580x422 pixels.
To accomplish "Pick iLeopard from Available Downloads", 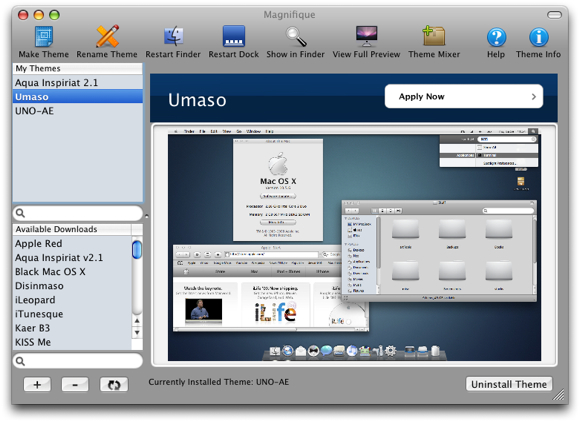I will [72, 300].
